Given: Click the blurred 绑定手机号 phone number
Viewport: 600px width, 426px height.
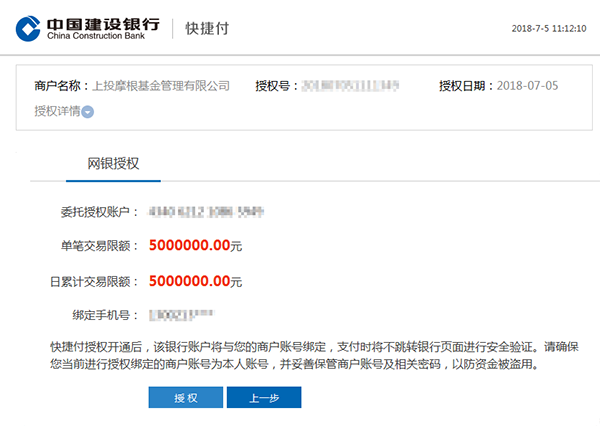Looking at the screenshot, I should point(182,315).
